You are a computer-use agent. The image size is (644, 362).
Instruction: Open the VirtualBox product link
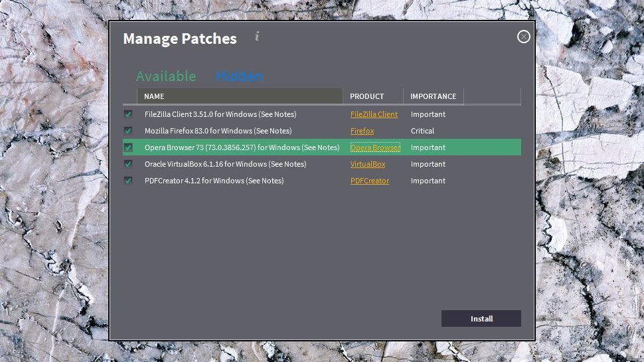368,164
